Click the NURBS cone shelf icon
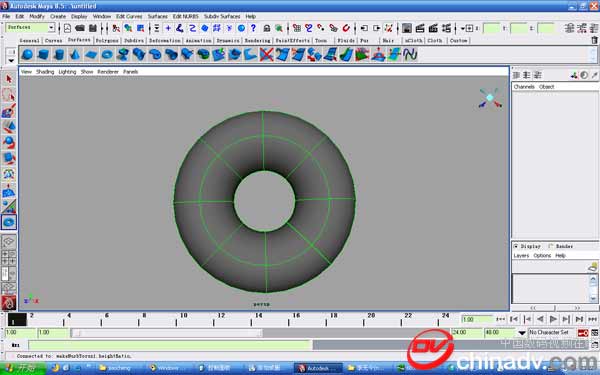 [75, 54]
